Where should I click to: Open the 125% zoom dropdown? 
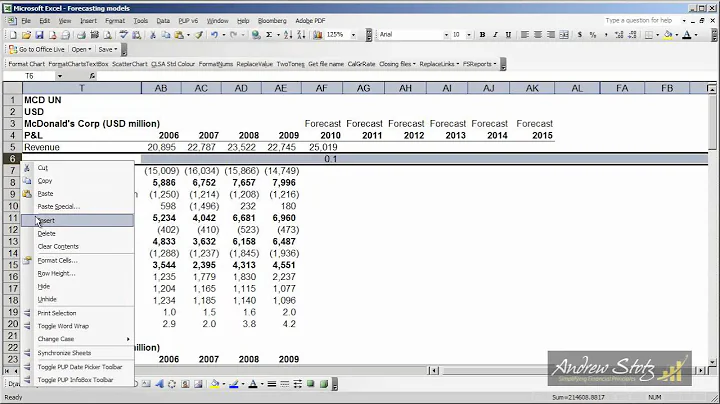pyautogui.click(x=353, y=35)
